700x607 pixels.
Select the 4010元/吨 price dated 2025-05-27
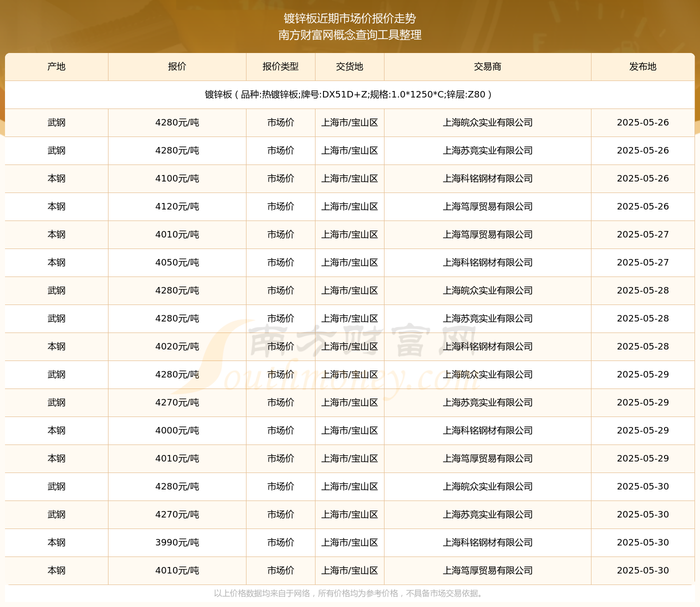tap(177, 234)
